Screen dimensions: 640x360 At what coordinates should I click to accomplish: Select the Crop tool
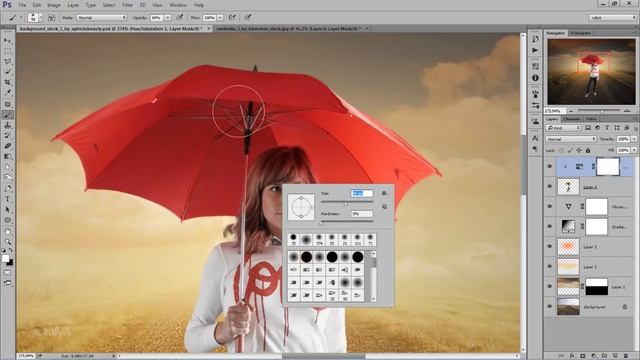click(x=7, y=82)
